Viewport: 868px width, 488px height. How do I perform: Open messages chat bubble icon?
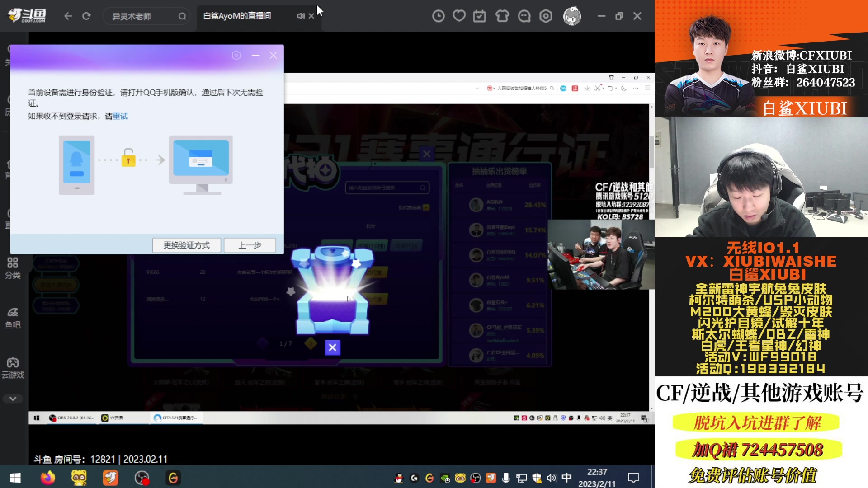point(524,16)
